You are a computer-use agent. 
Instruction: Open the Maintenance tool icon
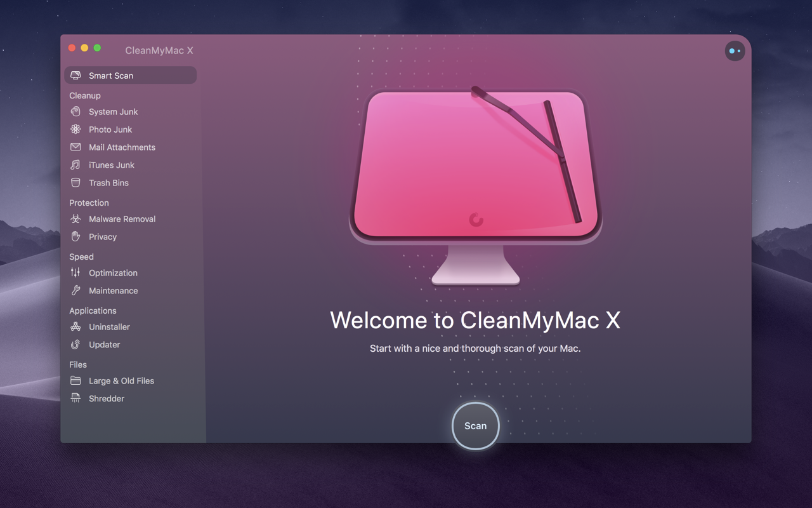(76, 291)
